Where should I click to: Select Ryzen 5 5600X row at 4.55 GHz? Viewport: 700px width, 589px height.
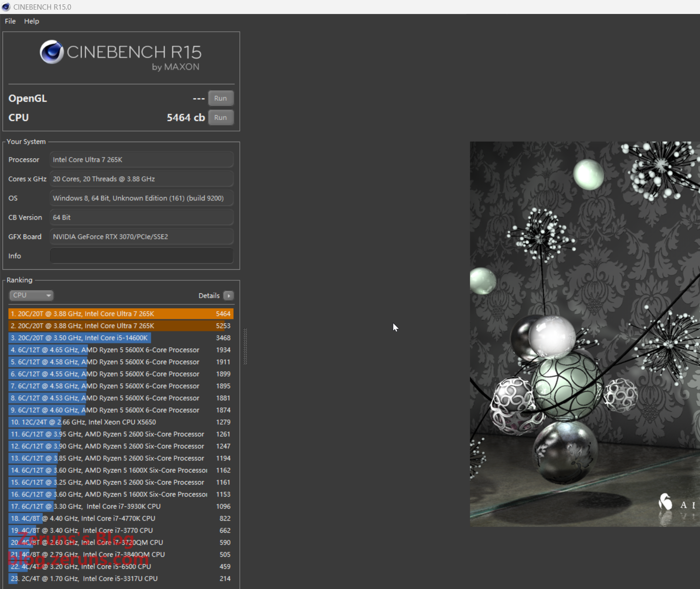click(121, 374)
